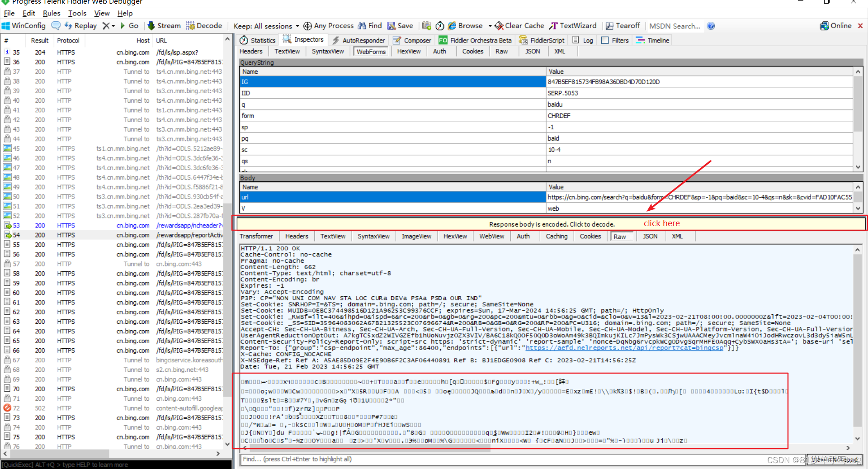Click session list horizontal scrollbar
The image size is (868, 469).
(59, 453)
